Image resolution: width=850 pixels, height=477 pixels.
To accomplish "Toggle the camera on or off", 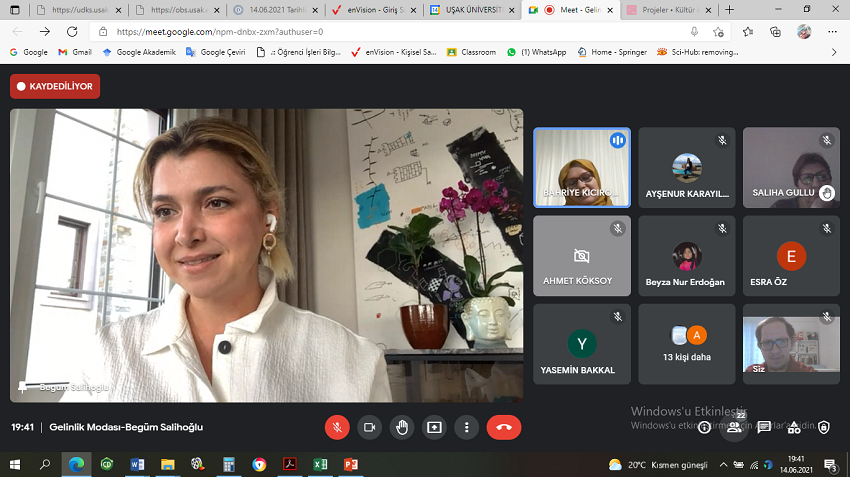I will pyautogui.click(x=369, y=427).
